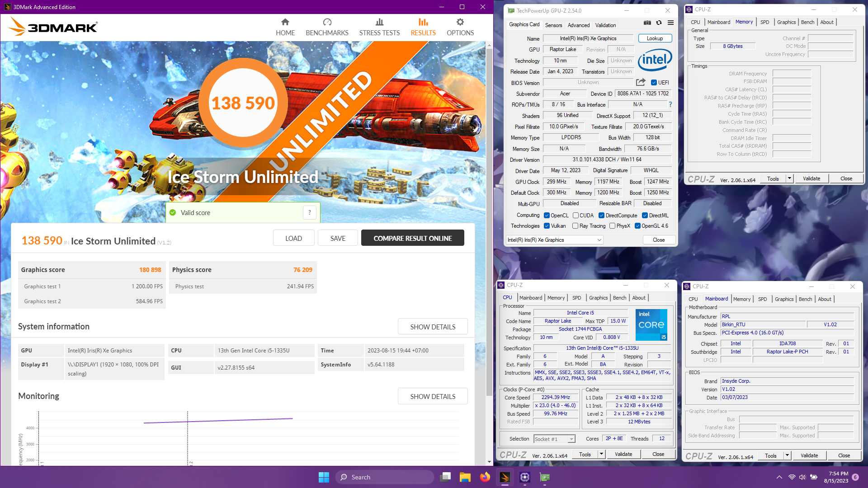Click the 3DMark logo
This screenshot has width=868, height=488.
point(53,27)
